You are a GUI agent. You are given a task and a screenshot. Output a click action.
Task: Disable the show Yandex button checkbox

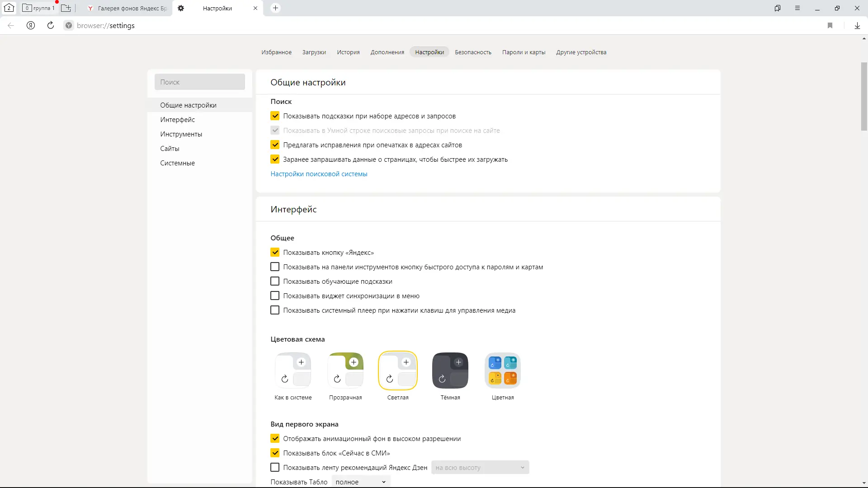[x=275, y=253]
